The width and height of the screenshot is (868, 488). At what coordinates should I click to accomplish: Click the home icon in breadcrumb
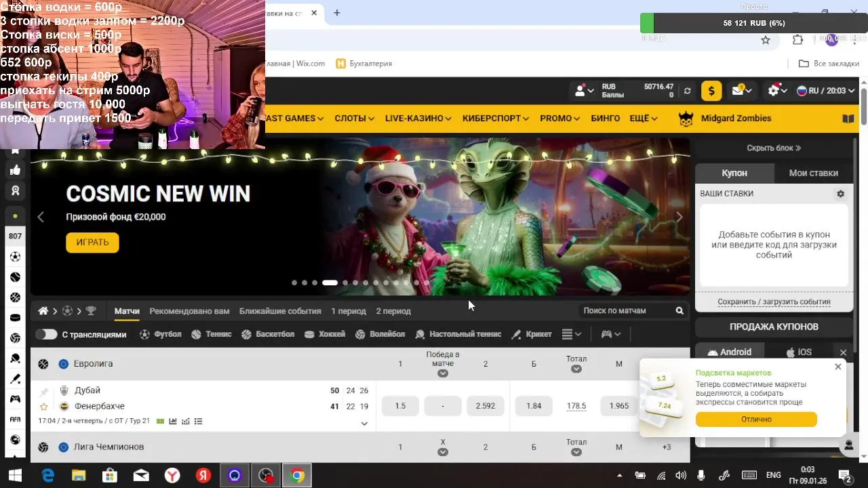[43, 311]
